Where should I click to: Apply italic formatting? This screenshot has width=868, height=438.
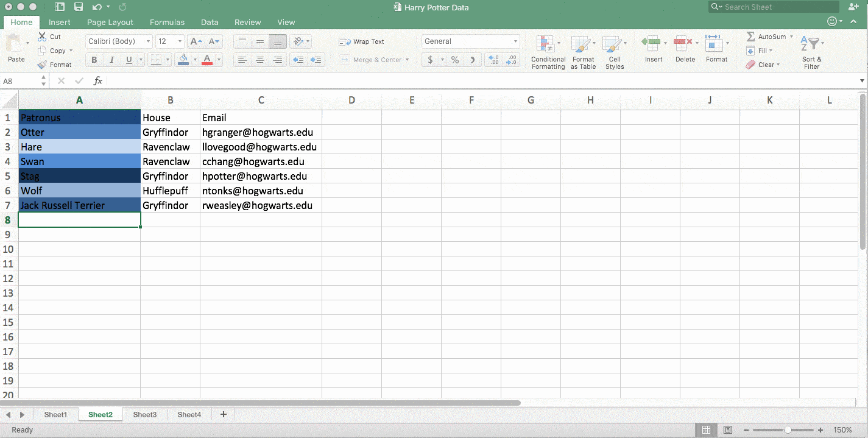click(111, 60)
